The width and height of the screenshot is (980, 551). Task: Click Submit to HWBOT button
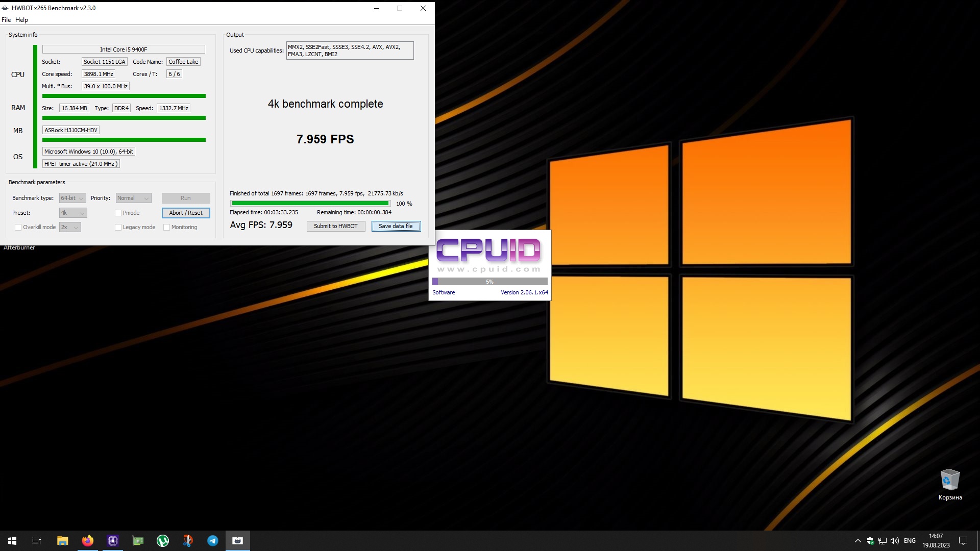pyautogui.click(x=336, y=226)
